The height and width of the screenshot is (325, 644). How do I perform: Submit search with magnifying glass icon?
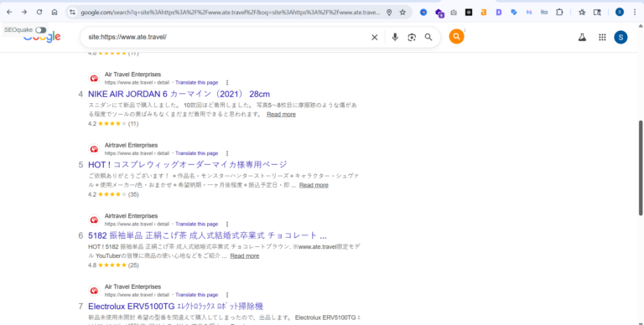[x=428, y=38]
